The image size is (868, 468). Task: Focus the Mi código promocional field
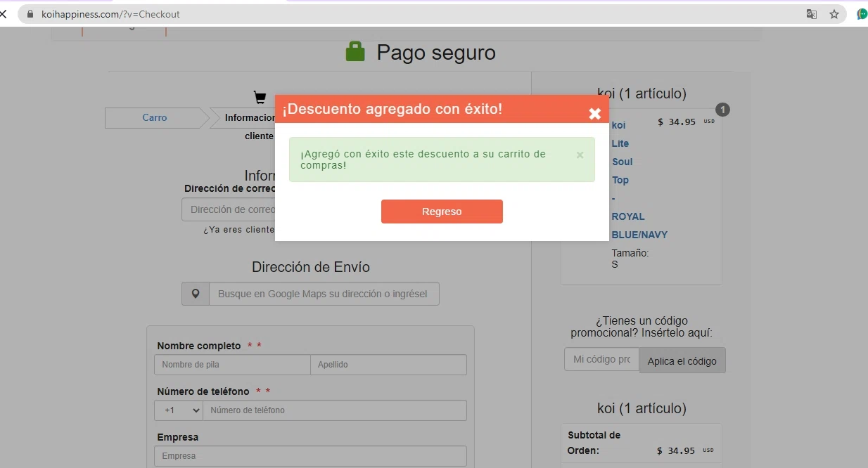[x=601, y=359]
